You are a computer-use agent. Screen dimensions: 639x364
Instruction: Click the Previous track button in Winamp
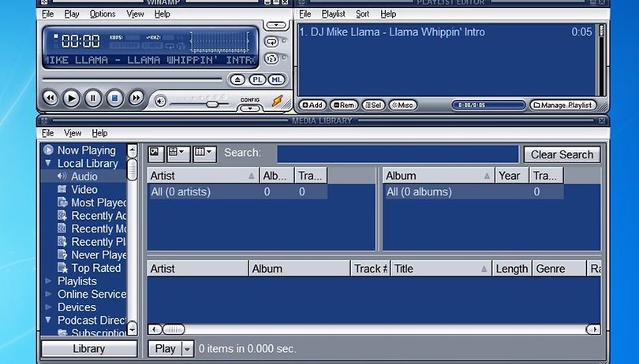click(50, 98)
